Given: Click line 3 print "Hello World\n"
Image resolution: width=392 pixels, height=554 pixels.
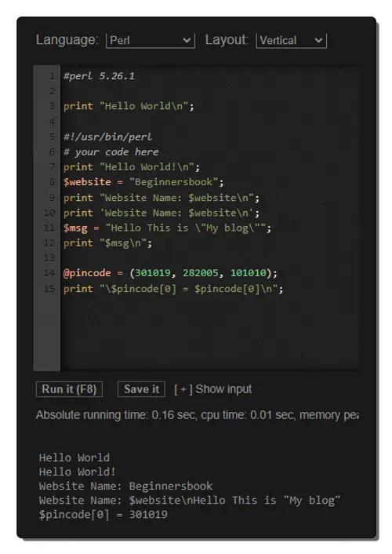Looking at the screenshot, I should tap(129, 106).
